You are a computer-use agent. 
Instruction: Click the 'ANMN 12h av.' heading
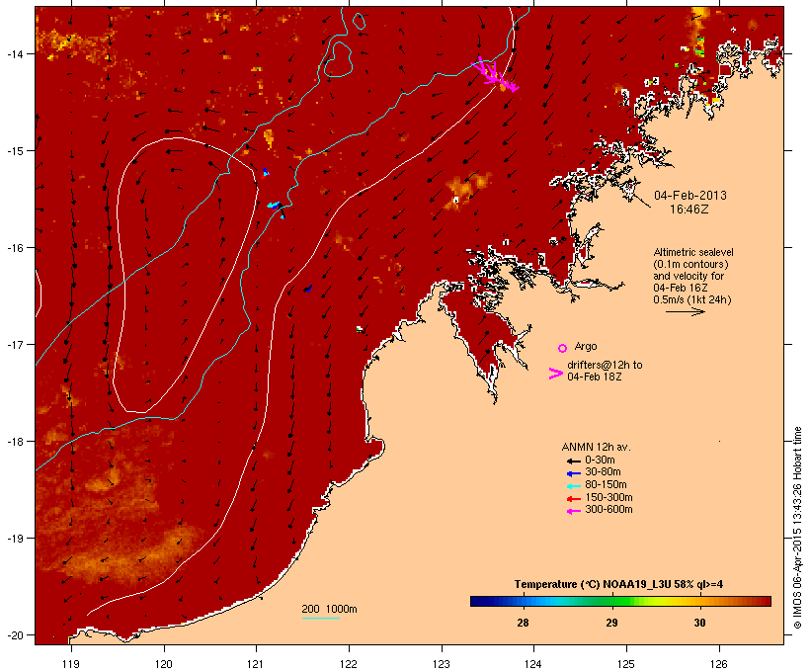click(596, 447)
